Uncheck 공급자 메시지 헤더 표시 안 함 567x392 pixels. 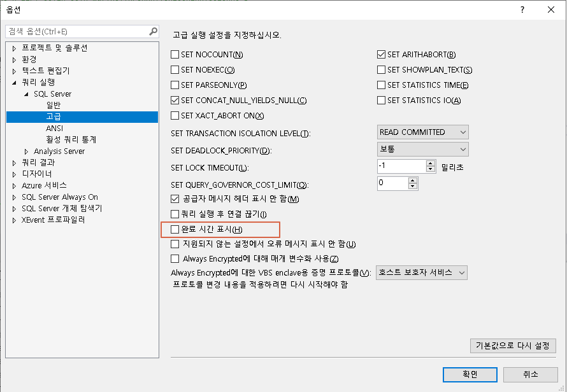175,199
